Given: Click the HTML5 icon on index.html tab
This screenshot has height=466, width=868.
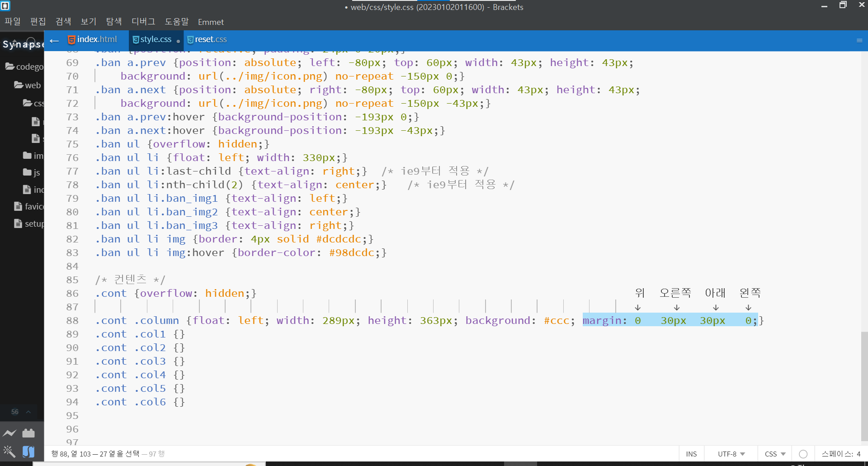Looking at the screenshot, I should click(x=71, y=40).
